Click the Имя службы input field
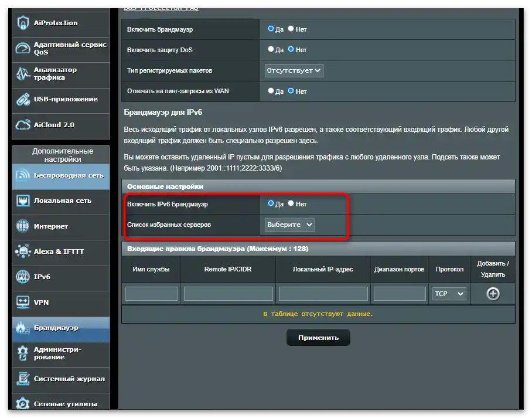Viewport: 532px width, 418px height. click(x=151, y=294)
